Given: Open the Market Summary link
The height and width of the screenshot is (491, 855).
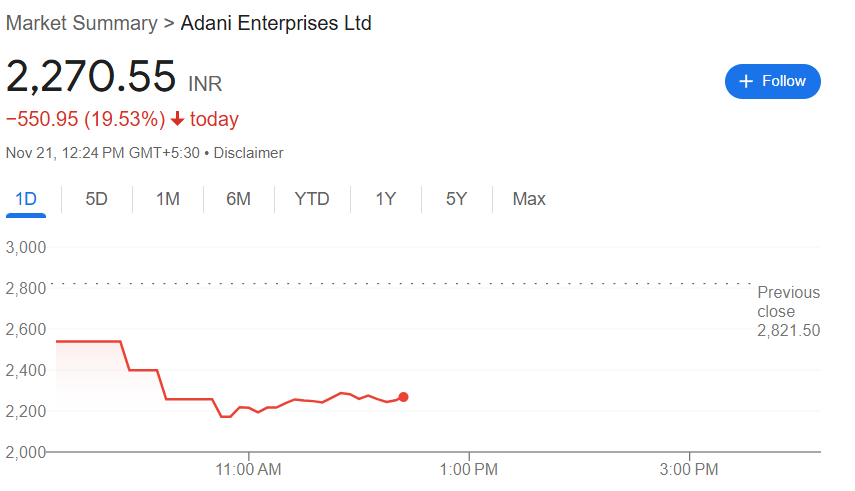Looking at the screenshot, I should point(82,23).
